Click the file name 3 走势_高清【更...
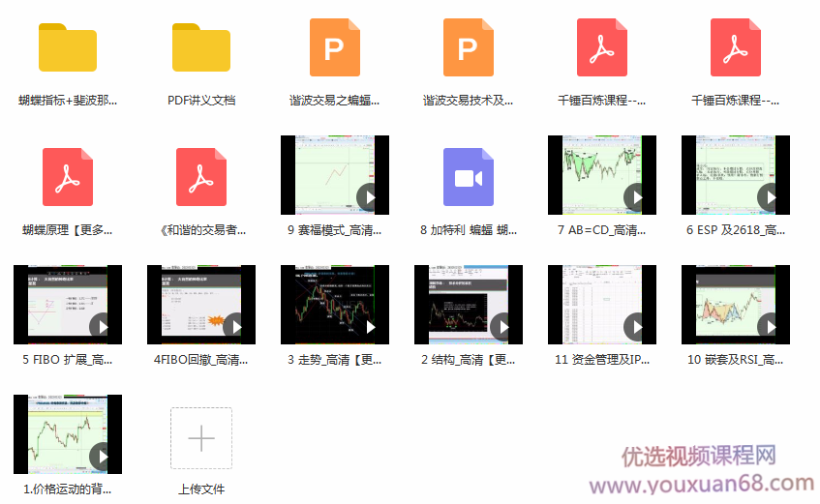This screenshot has height=504, width=820. 335,360
